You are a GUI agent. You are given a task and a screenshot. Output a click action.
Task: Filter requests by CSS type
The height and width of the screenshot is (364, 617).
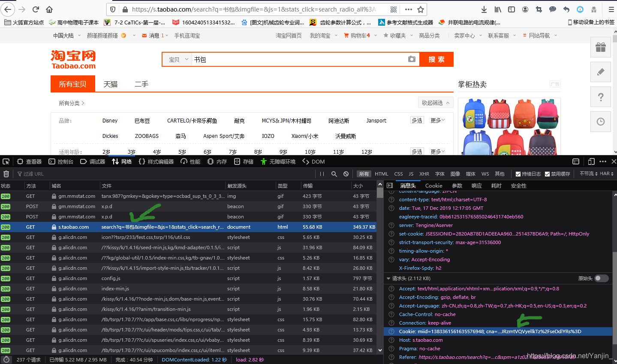398,174
